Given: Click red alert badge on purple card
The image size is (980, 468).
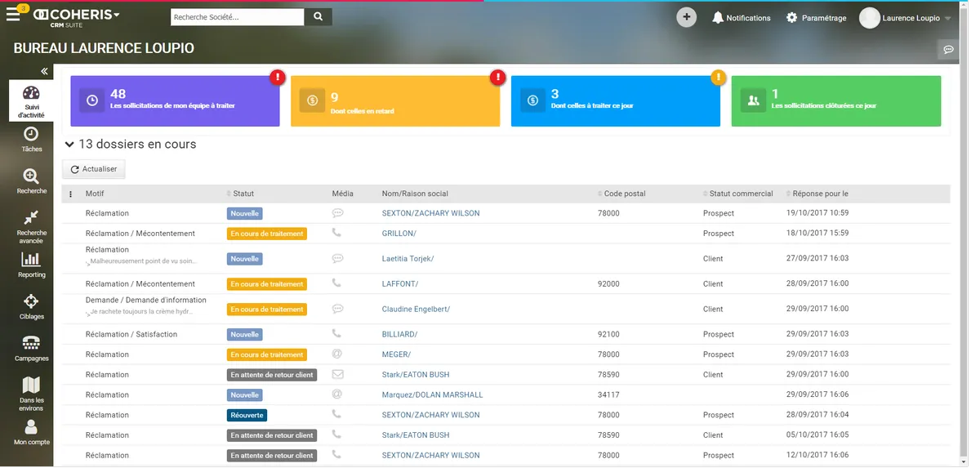Looking at the screenshot, I should coord(278,78).
